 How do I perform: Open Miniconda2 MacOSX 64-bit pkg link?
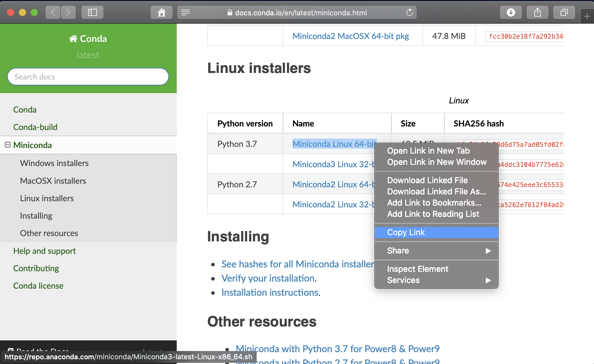pos(350,36)
